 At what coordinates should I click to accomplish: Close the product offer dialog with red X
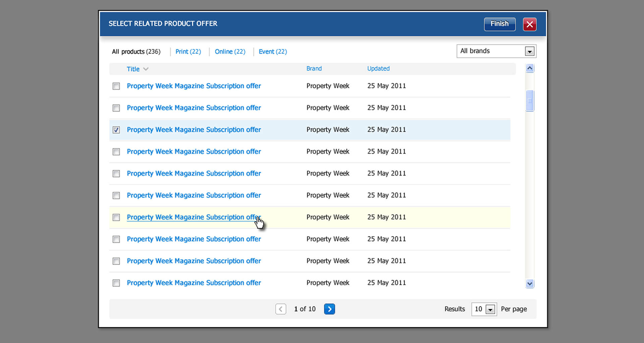pyautogui.click(x=529, y=24)
